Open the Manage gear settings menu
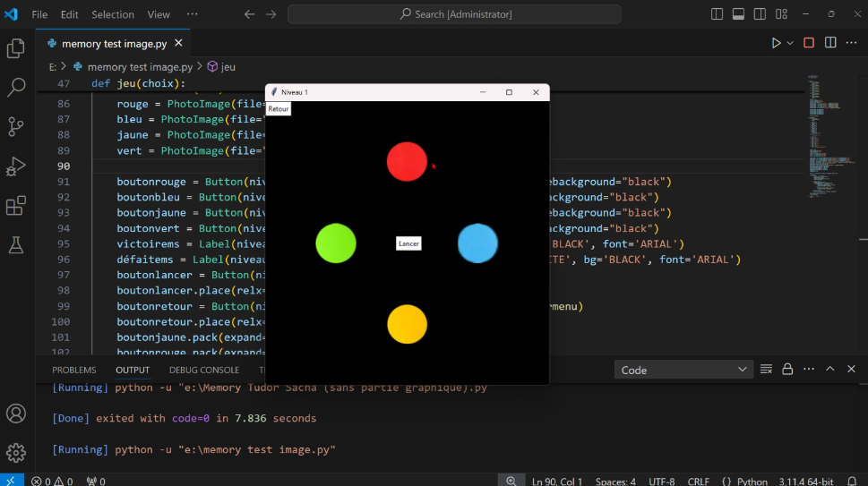The width and height of the screenshot is (868, 486). coord(16,452)
